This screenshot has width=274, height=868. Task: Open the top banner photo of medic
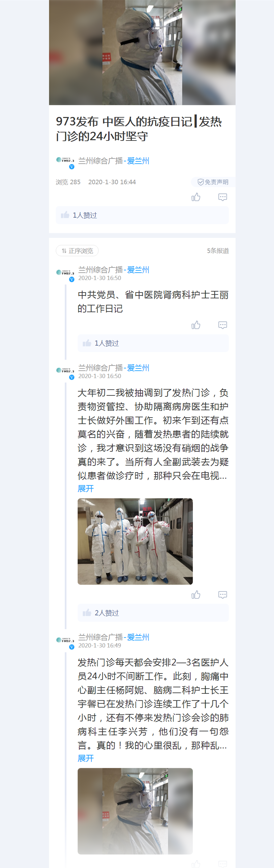click(142, 52)
